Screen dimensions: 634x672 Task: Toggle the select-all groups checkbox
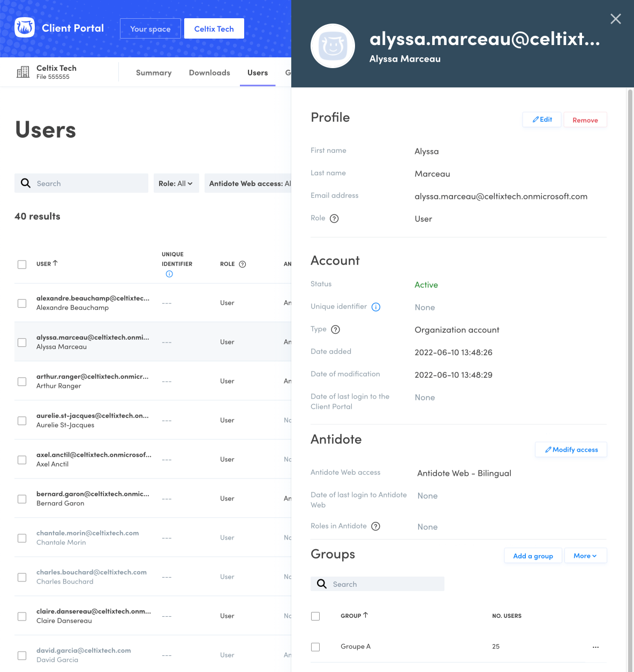315,616
